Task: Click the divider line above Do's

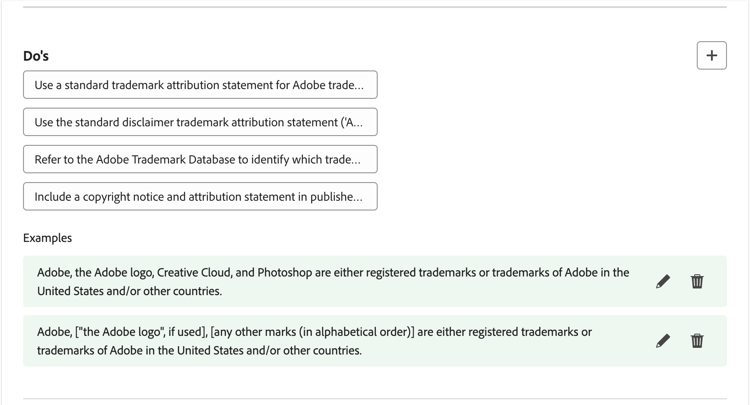Action: point(375,8)
